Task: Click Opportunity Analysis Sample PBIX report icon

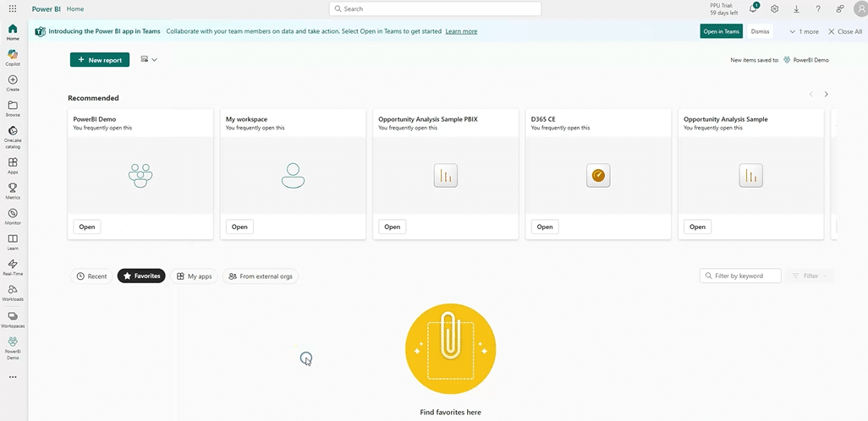Action: click(x=446, y=175)
